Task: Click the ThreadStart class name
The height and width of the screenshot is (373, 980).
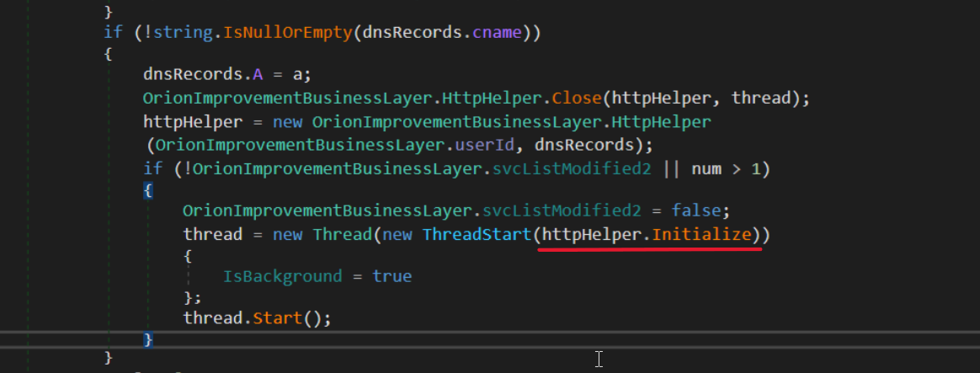Action: [x=477, y=233]
